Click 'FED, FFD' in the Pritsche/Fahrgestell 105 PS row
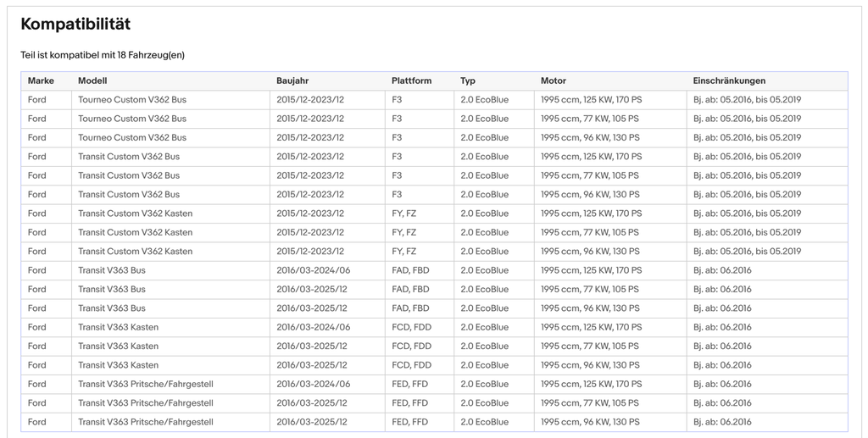The width and height of the screenshot is (868, 438). coord(409,402)
